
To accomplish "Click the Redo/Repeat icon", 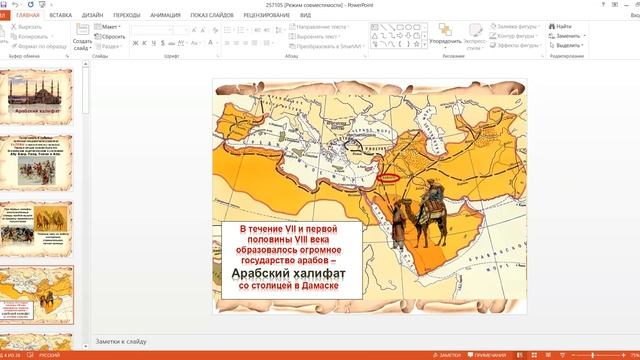I will click(31, 4).
